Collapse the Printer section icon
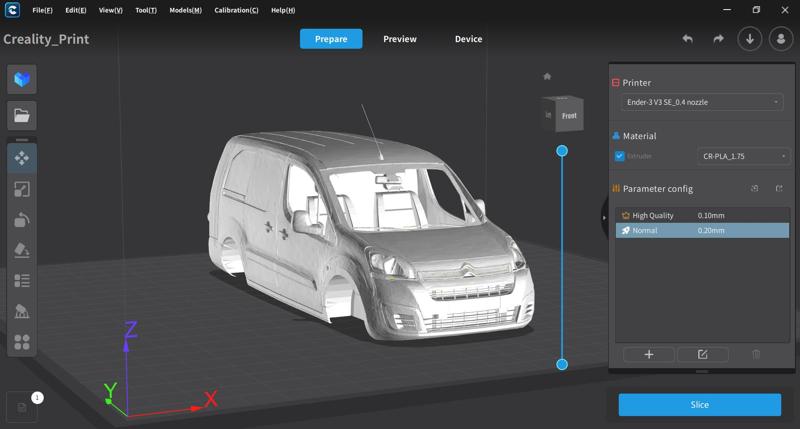The width and height of the screenshot is (800, 429). click(616, 83)
